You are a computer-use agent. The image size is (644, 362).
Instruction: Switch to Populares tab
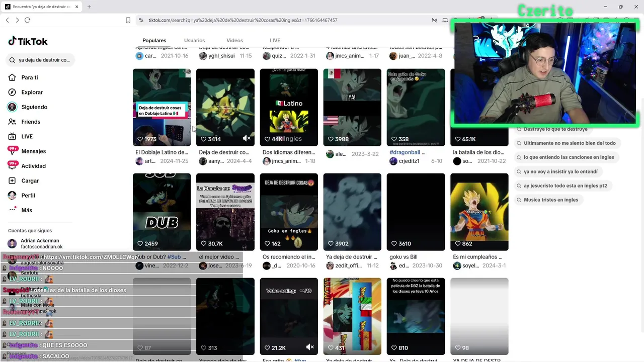click(154, 40)
